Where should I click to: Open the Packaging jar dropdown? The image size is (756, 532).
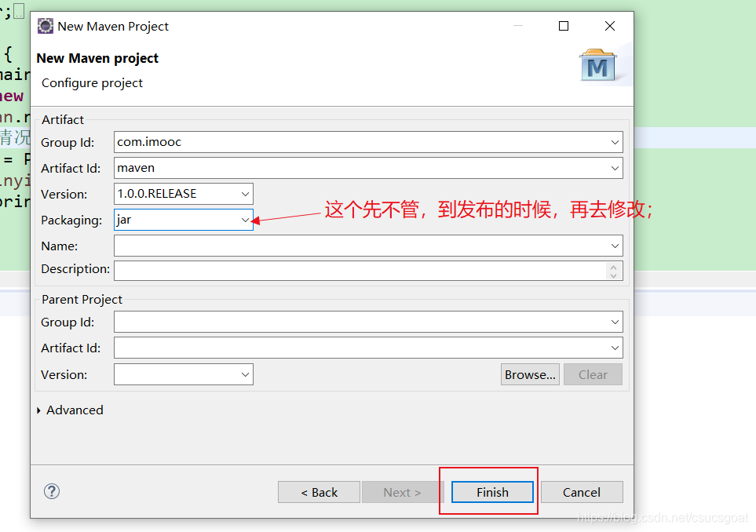tap(245, 220)
